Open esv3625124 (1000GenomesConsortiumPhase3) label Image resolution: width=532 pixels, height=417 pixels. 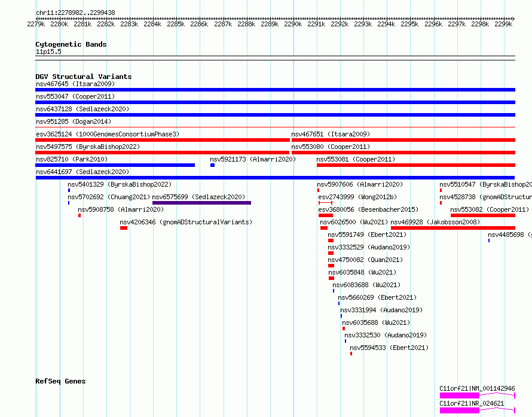click(x=108, y=134)
